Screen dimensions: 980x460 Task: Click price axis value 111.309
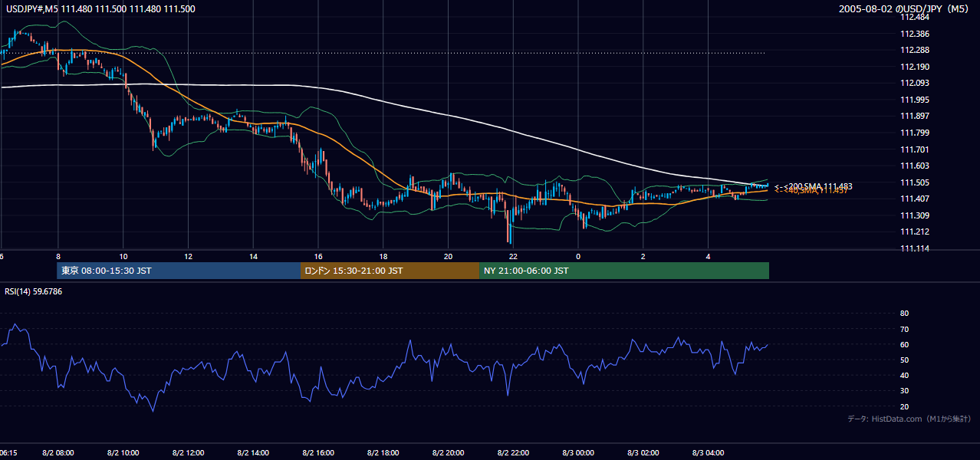pos(913,215)
